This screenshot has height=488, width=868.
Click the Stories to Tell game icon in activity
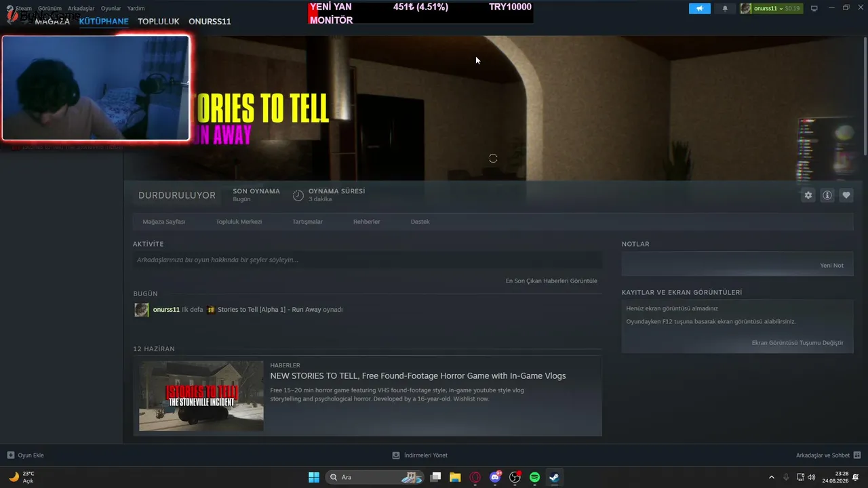211,310
